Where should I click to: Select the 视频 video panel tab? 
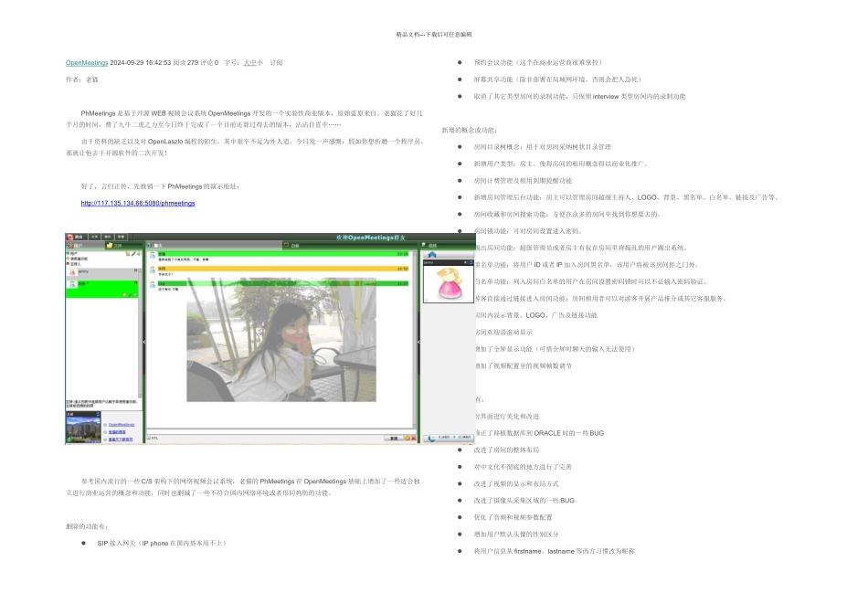[448, 245]
